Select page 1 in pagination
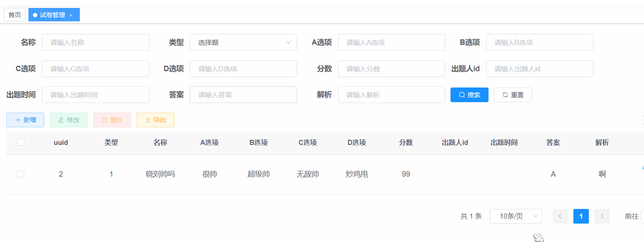The height and width of the screenshot is (242, 644). tap(581, 216)
